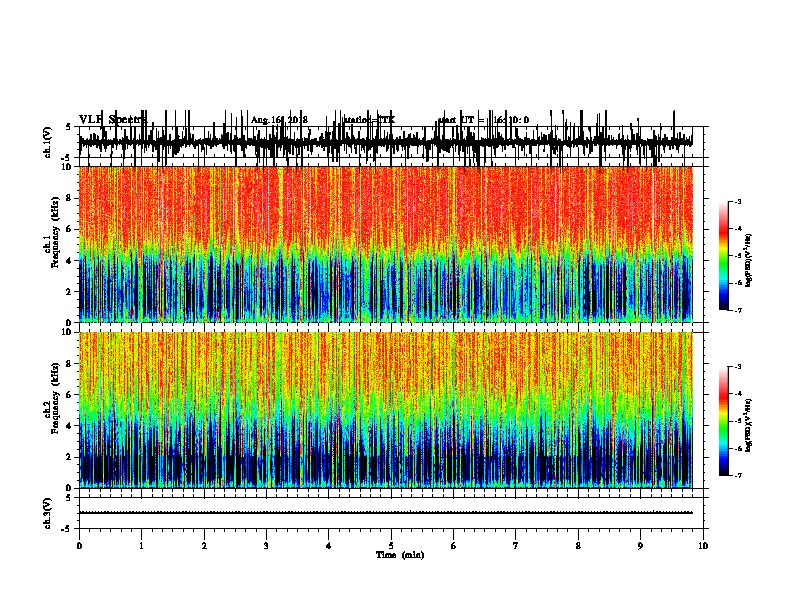This screenshot has height=612, width=792.
Task: Click time axis tick label "7"
Action: (x=516, y=546)
